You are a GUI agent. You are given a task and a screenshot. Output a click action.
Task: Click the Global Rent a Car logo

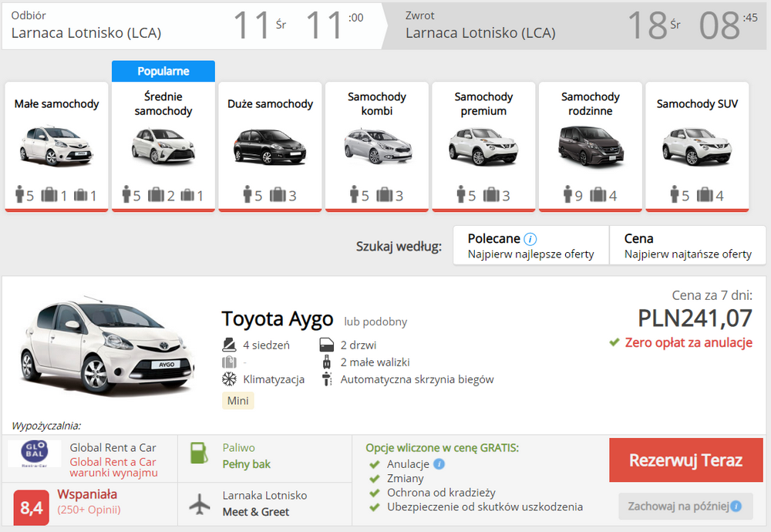click(x=35, y=453)
